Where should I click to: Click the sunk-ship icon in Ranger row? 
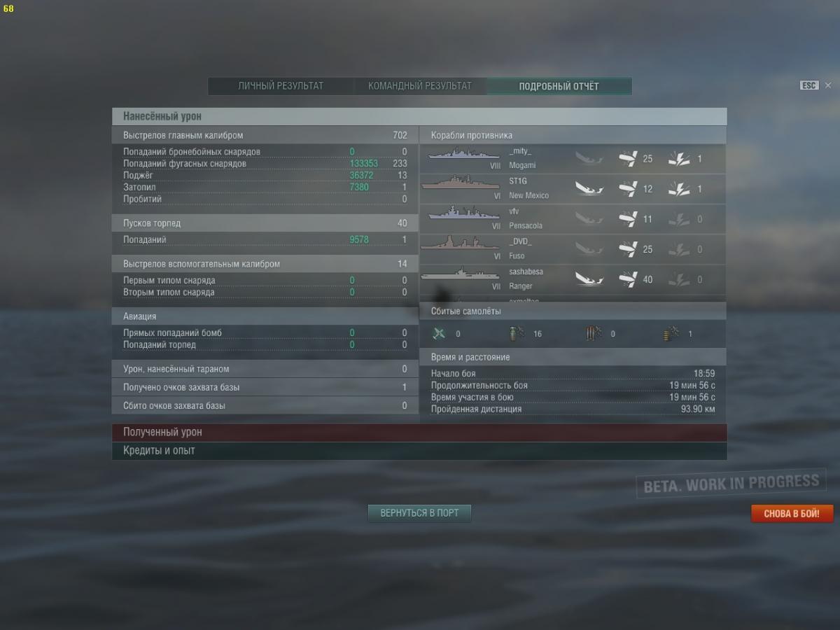[x=589, y=279]
